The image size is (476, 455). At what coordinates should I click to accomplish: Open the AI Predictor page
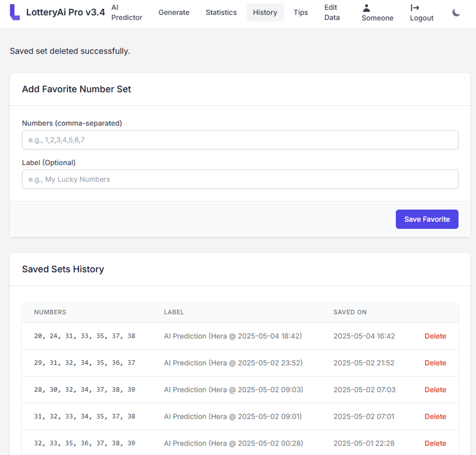point(127,12)
